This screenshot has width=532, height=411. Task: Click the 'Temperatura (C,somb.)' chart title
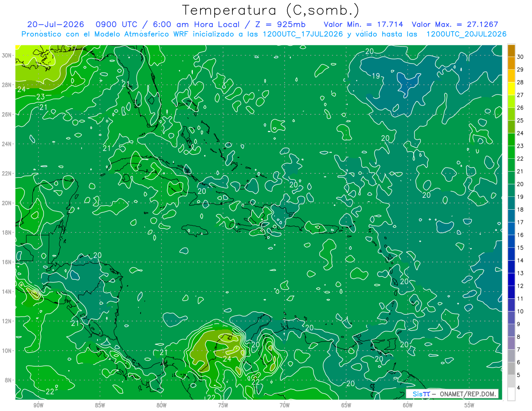[271, 10]
